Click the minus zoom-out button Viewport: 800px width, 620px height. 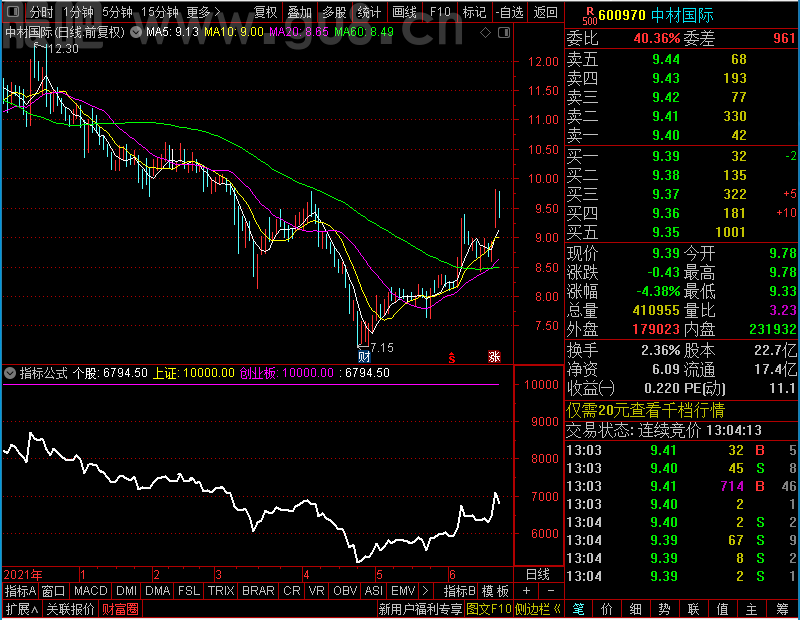pyautogui.click(x=551, y=591)
